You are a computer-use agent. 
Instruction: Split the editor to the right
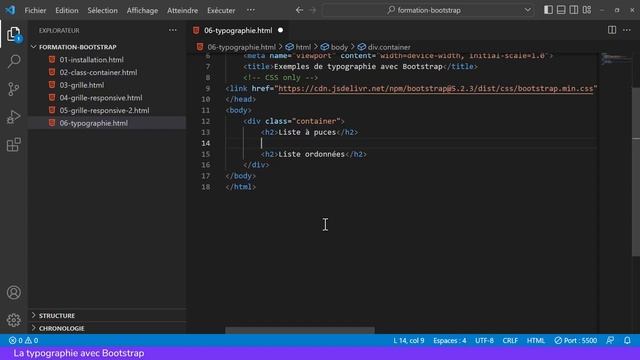coord(612,30)
